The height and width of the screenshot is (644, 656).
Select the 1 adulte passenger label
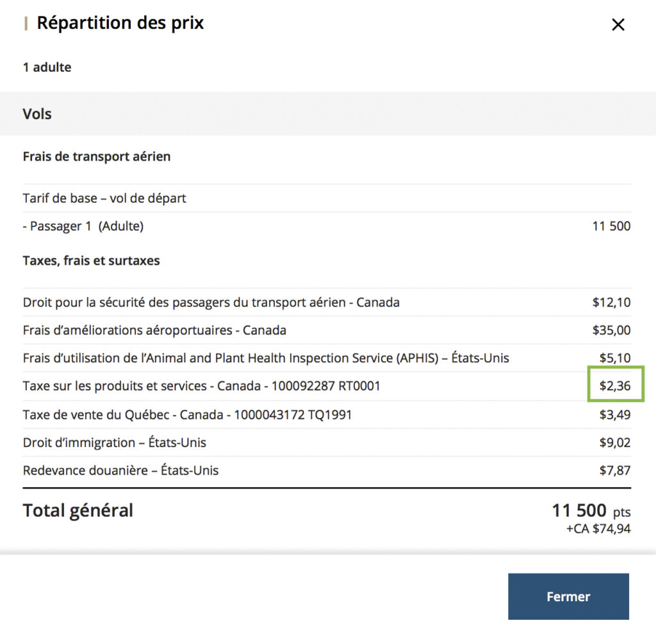[47, 67]
